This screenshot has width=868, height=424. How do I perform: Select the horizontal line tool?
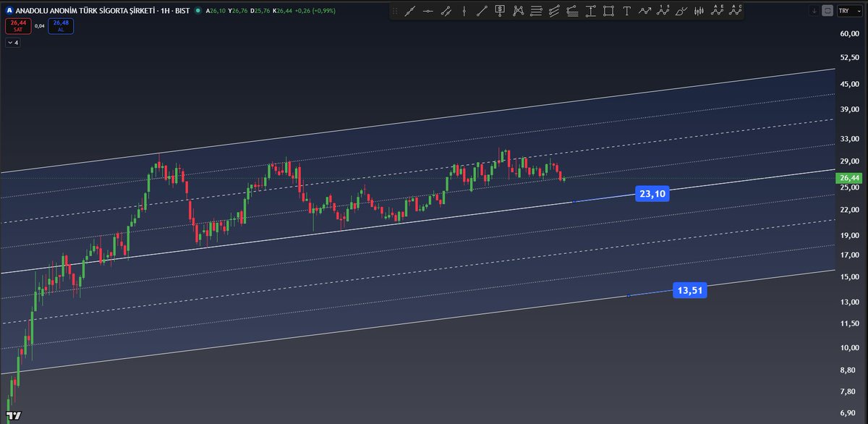(x=428, y=11)
